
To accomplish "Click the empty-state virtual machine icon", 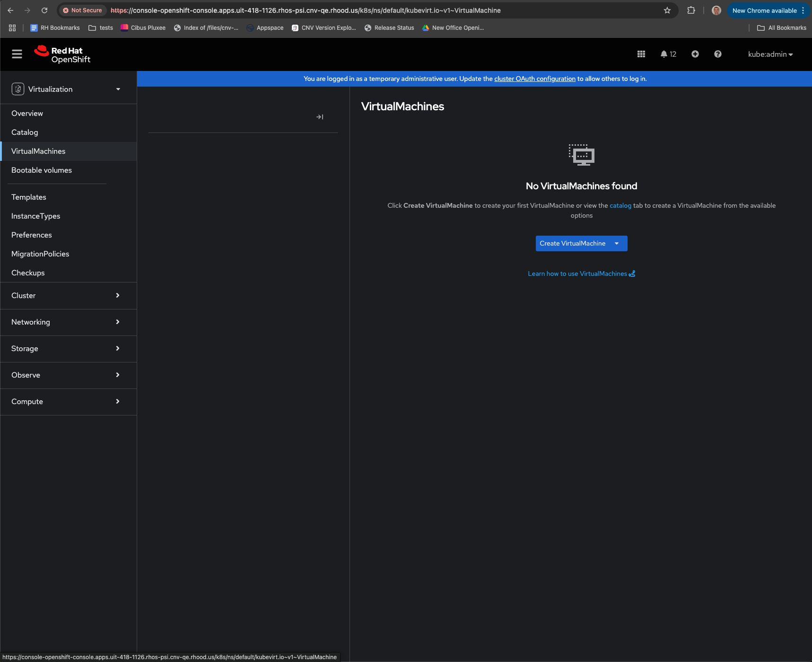I will [582, 155].
